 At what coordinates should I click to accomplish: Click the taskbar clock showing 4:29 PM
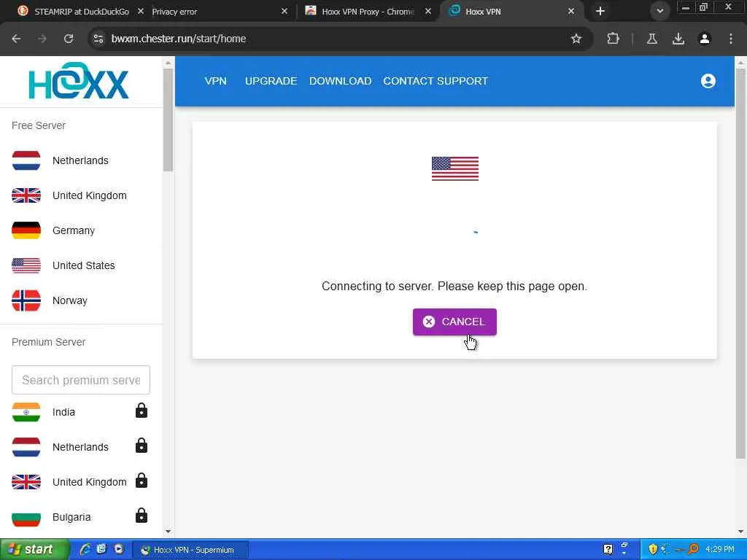[x=720, y=549]
